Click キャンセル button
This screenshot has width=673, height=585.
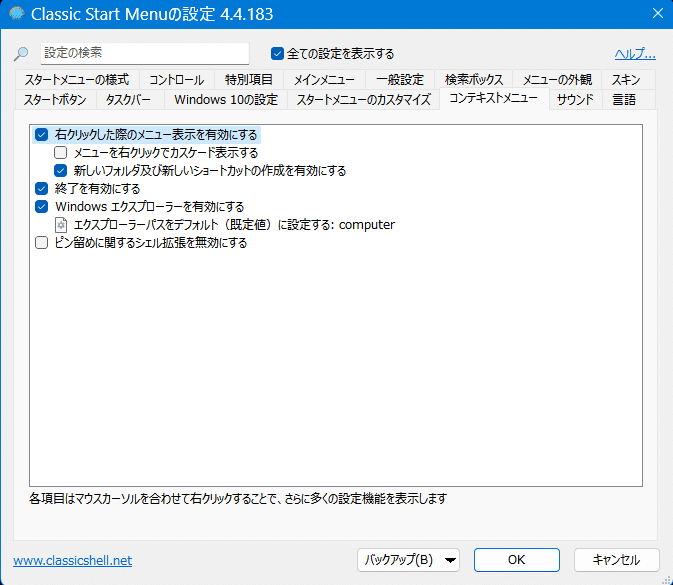click(x=616, y=560)
